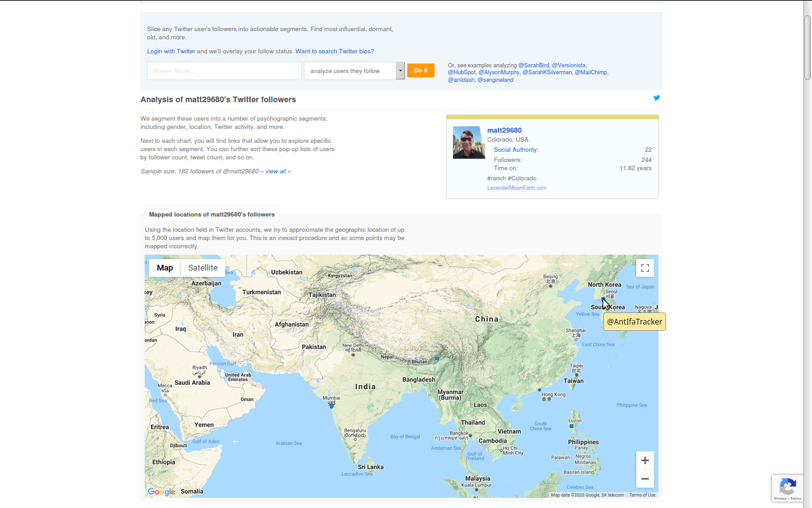Click the 'Colorado, USA' location text
This screenshot has height=508, width=812.
(507, 140)
